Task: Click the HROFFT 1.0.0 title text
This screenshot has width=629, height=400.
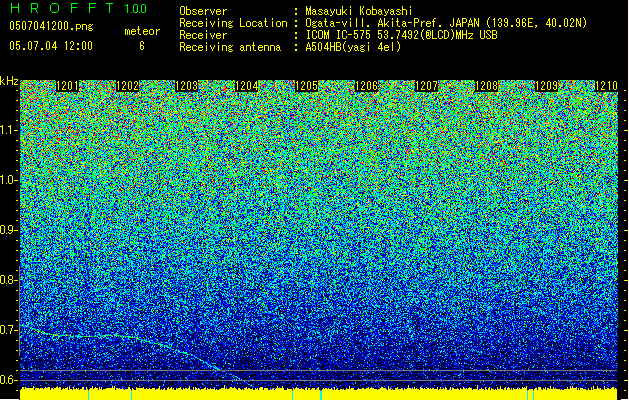Action: click(x=78, y=8)
